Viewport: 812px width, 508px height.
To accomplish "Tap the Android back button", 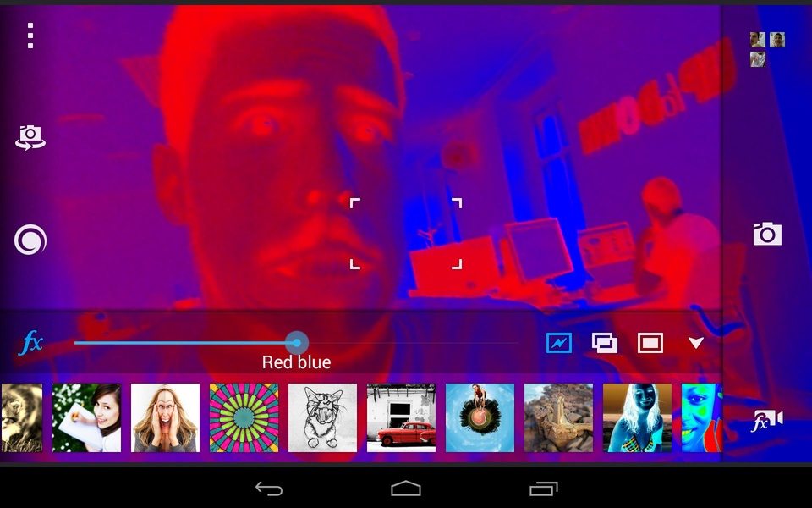I will (x=269, y=489).
